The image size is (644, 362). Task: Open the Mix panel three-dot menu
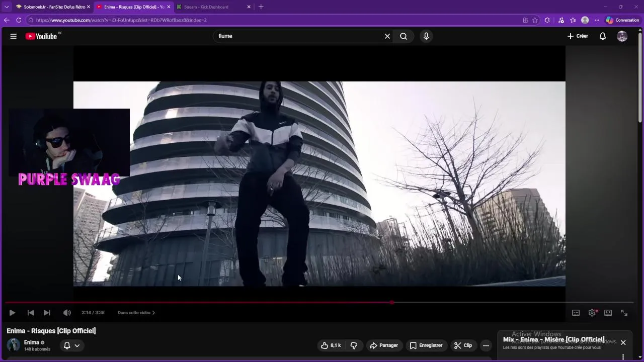(x=623, y=357)
